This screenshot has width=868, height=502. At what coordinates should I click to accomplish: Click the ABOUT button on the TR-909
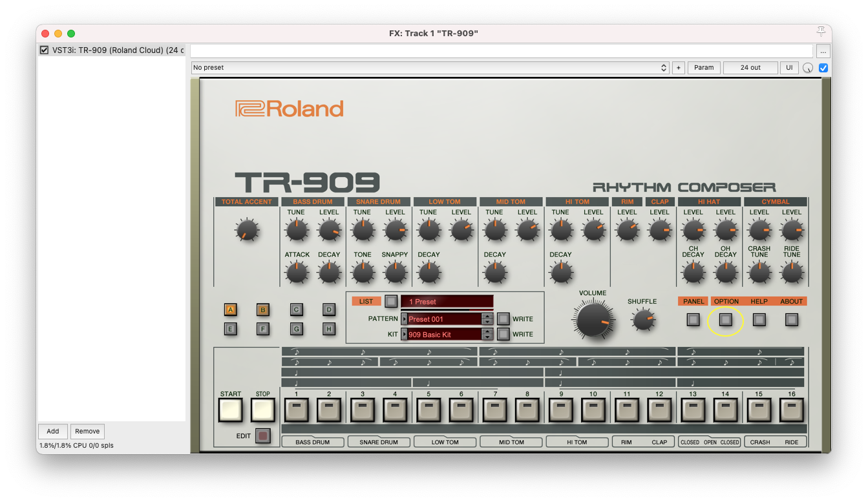pyautogui.click(x=792, y=320)
